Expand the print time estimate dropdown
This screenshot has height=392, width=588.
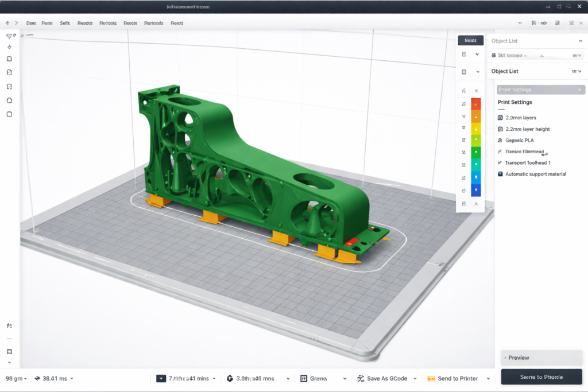point(214,378)
